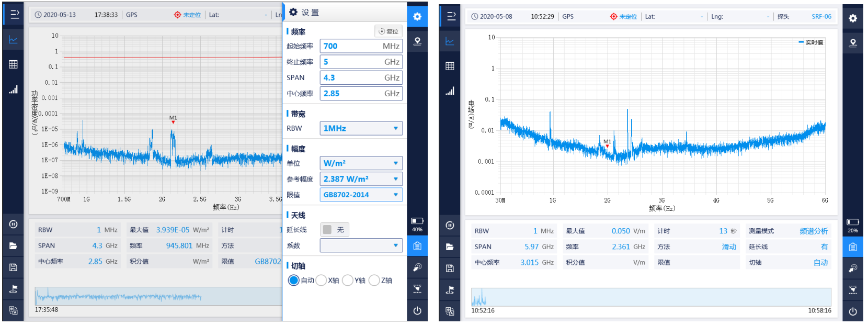Image resolution: width=868 pixels, height=325 pixels.
Task: Click the location pin icon in the right window
Action: pos(852,43)
